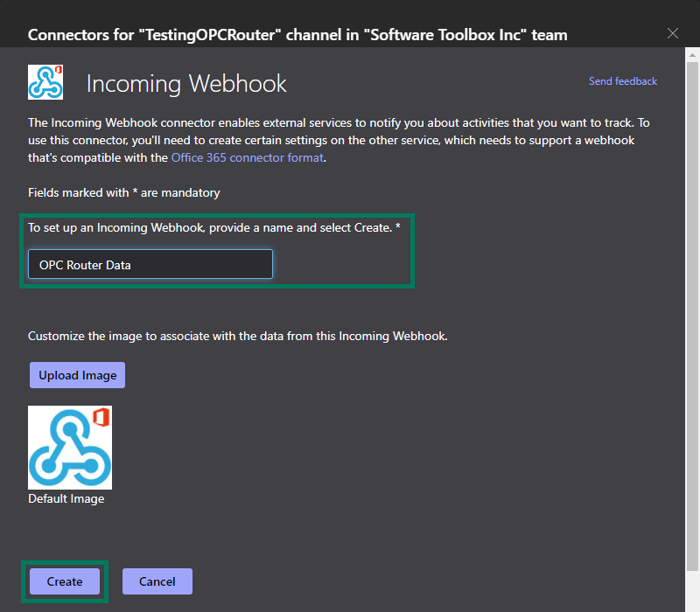Click Send feedback

coord(622,81)
